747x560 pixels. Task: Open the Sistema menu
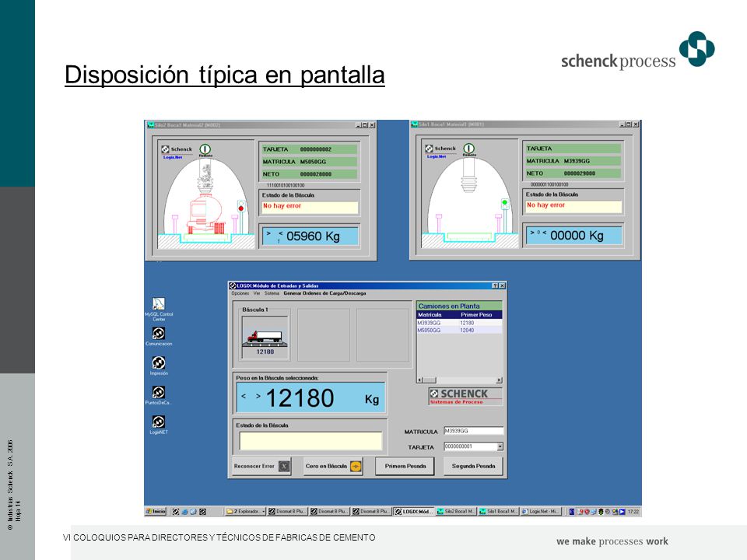[272, 293]
